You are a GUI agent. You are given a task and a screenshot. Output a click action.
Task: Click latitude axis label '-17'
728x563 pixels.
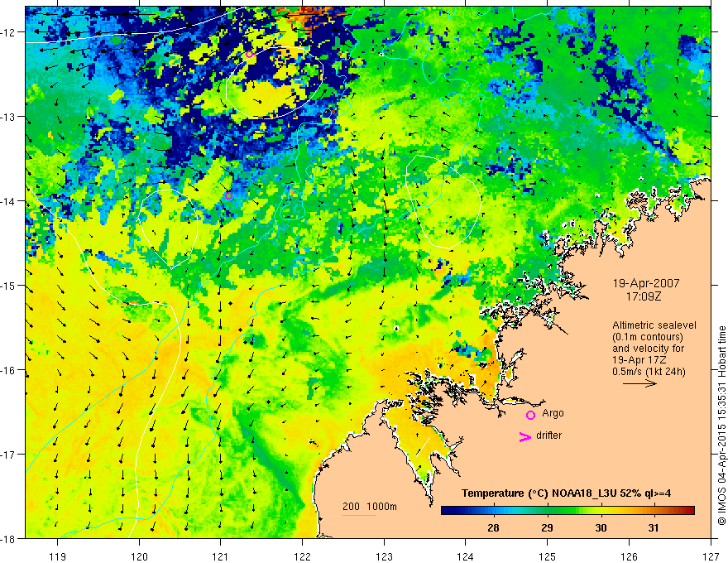click(x=9, y=455)
